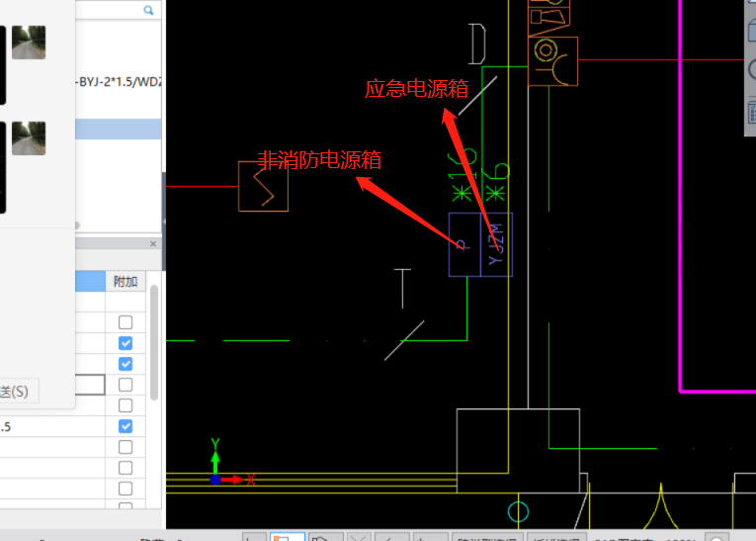Image resolution: width=756 pixels, height=541 pixels.
Task: Select the cyan circle symbol near the bottom
Action: pos(518,511)
